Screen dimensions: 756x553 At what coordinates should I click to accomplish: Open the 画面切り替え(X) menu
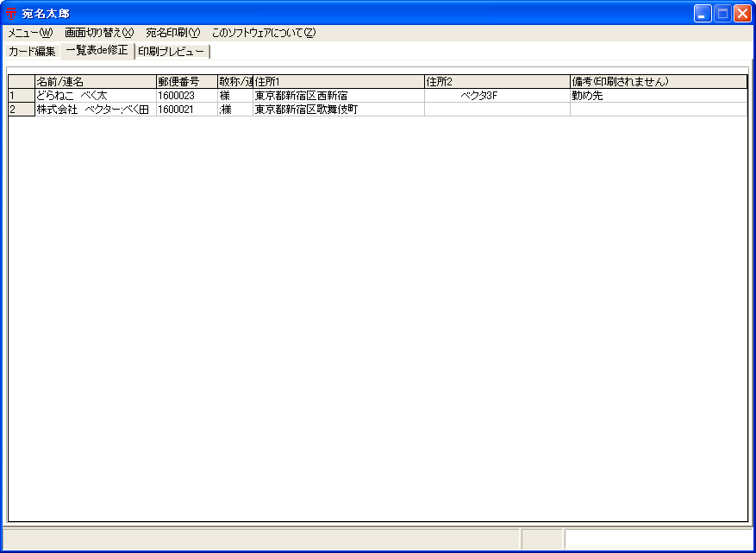[99, 33]
